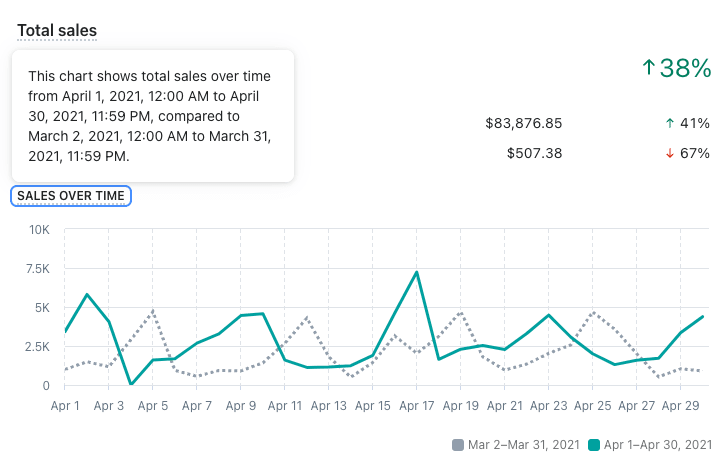The height and width of the screenshot is (460, 728).
Task: Click the tooltip text describing the chart
Action: (150, 116)
